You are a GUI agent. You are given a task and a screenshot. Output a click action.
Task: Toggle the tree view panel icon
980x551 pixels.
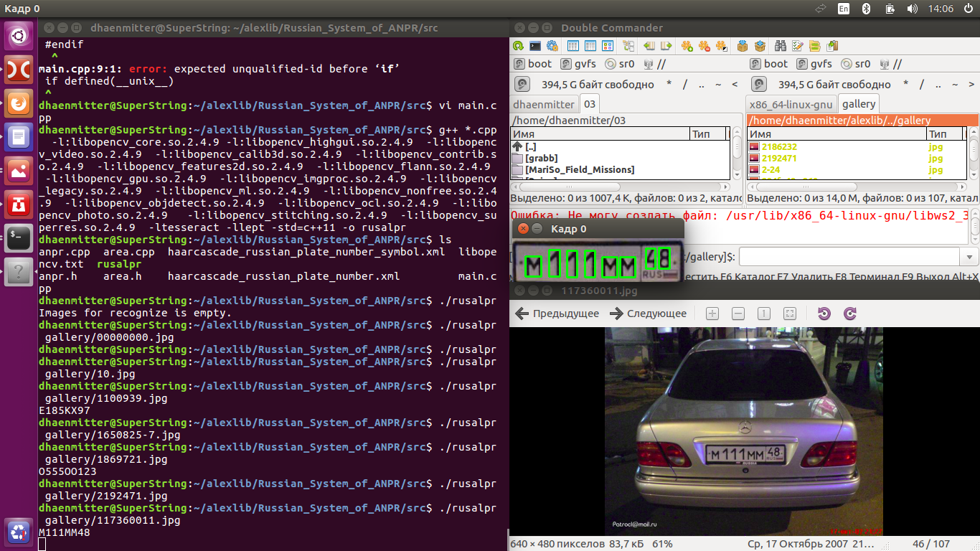pos(628,46)
